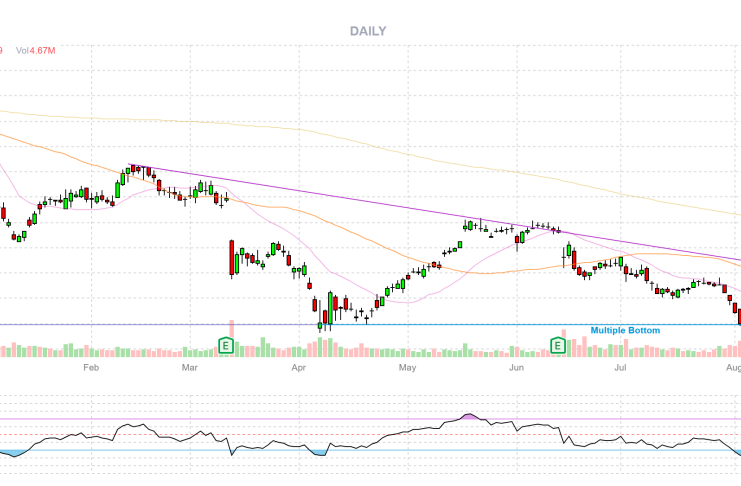Click the March earnings E marker
This screenshot has height=486, width=741.
click(x=226, y=346)
